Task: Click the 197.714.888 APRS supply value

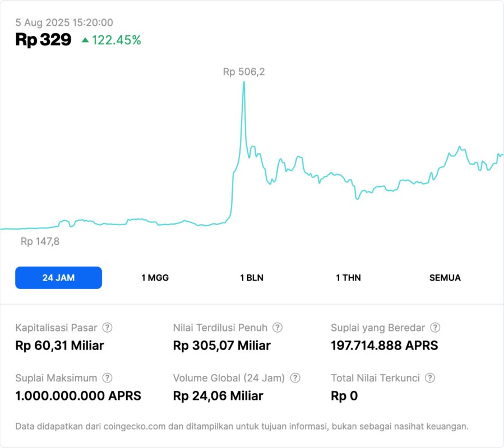Action: (384, 346)
